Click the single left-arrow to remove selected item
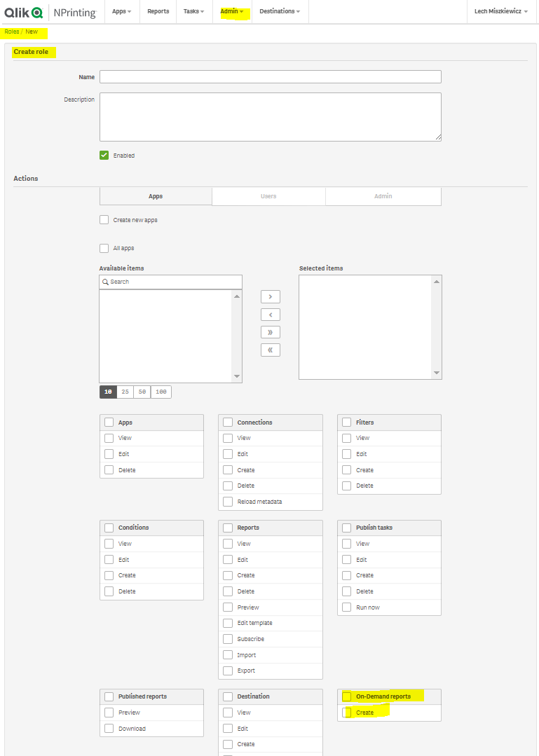This screenshot has width=539, height=756. [x=270, y=314]
